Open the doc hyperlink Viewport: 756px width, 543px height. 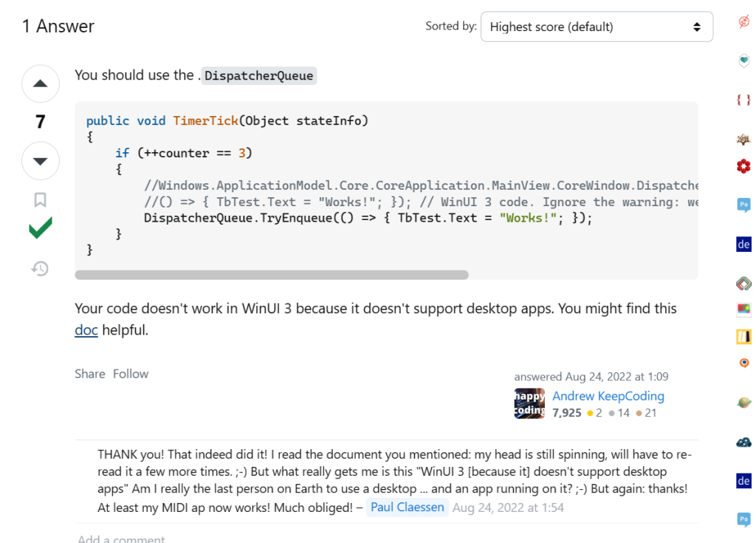coord(86,330)
